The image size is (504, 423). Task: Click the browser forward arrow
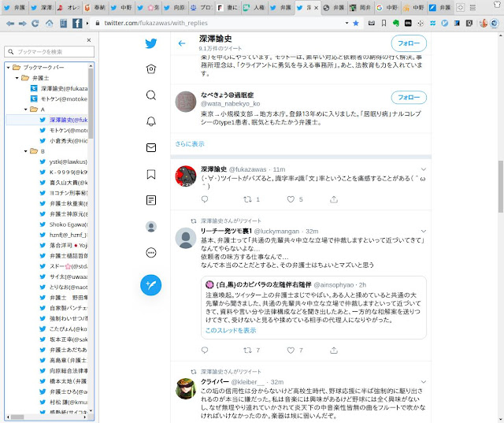coord(22,23)
